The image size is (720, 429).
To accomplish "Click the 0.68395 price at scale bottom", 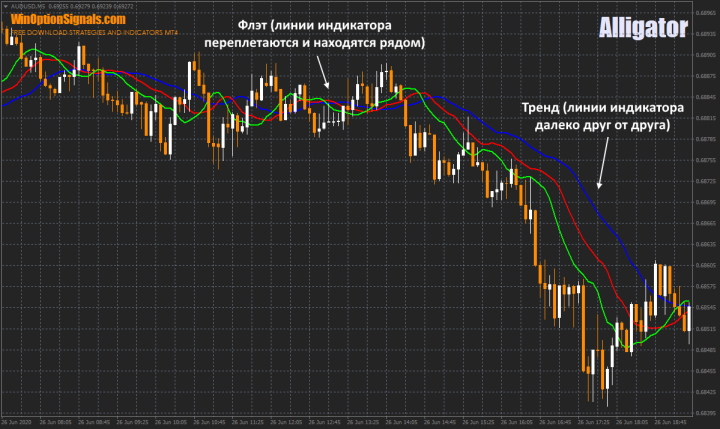I will (x=705, y=413).
